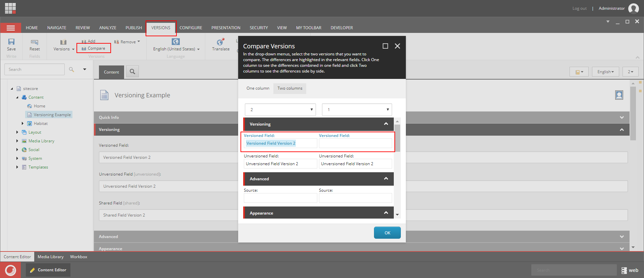This screenshot has width=644, height=278.
Task: Click the Administrator avatar icon
Action: coord(633,8)
